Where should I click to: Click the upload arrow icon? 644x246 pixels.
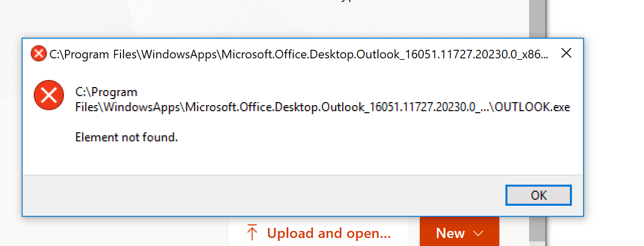(x=252, y=233)
